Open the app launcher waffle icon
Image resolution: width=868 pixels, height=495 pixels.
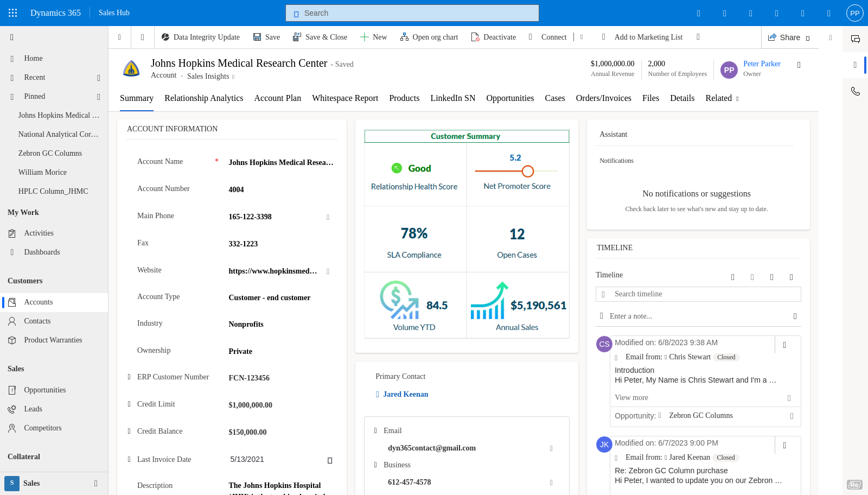[12, 12]
